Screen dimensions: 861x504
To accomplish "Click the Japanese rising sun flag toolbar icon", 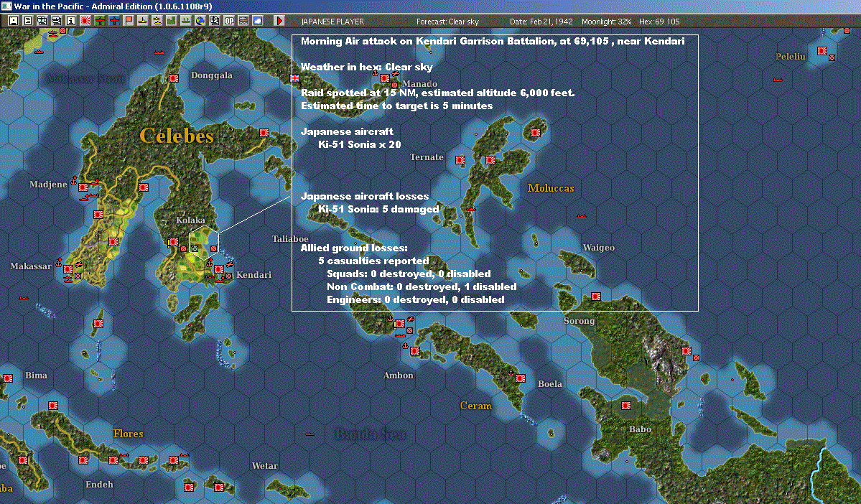I will [x=85, y=21].
